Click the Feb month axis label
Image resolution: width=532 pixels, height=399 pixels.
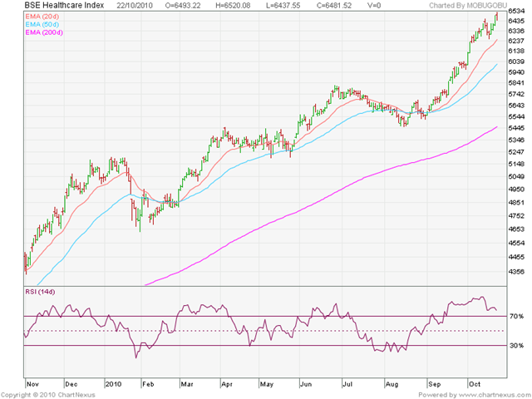tap(148, 384)
